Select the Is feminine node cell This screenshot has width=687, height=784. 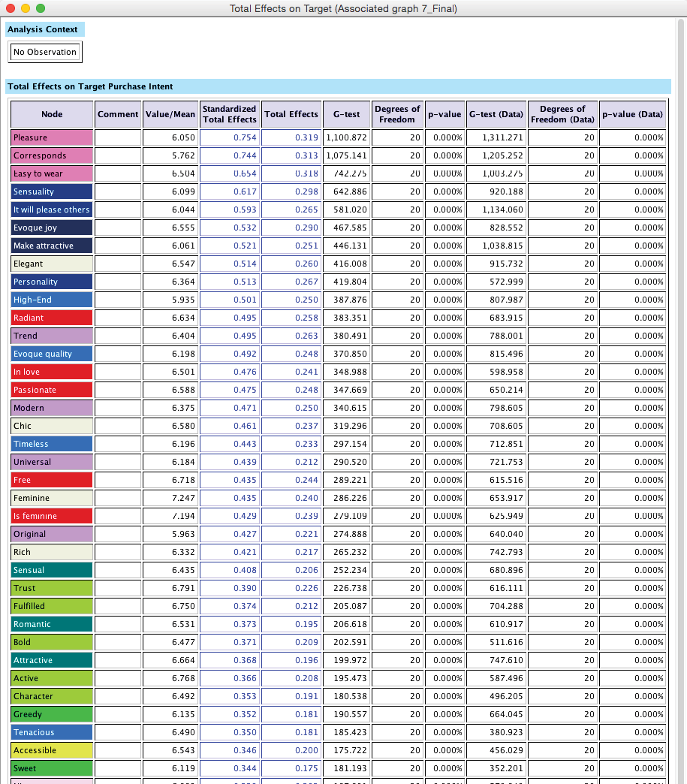click(x=52, y=515)
